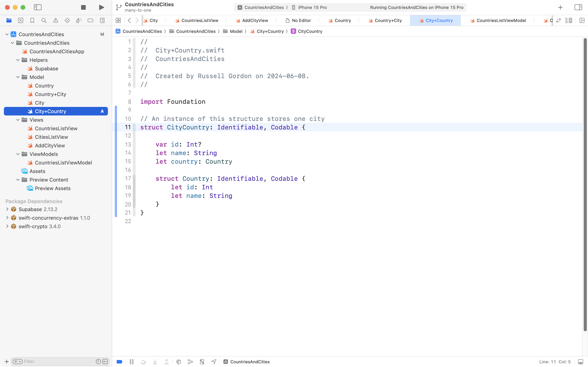Toggle the right inspector panel

pyautogui.click(x=578, y=7)
